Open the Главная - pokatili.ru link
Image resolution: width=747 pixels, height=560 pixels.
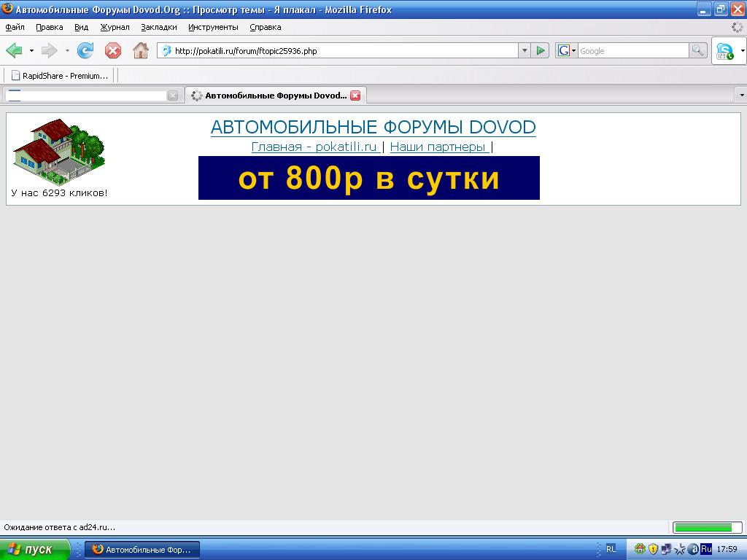(314, 147)
